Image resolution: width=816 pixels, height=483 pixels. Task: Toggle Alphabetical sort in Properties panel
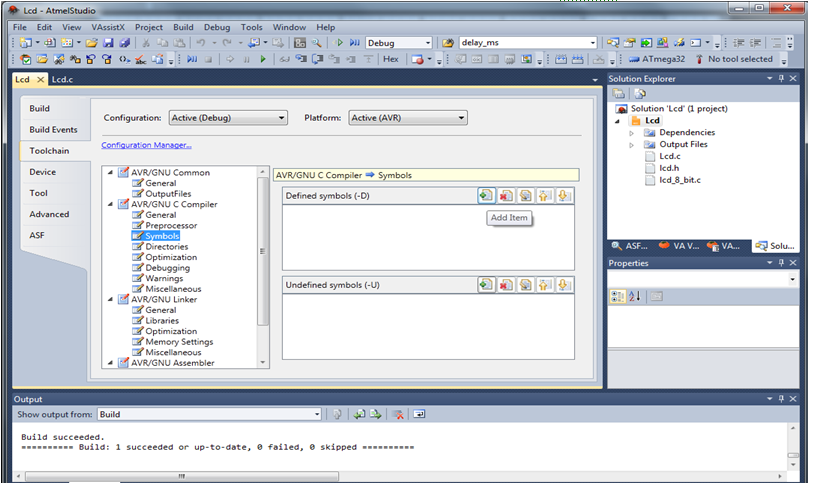coord(635,297)
